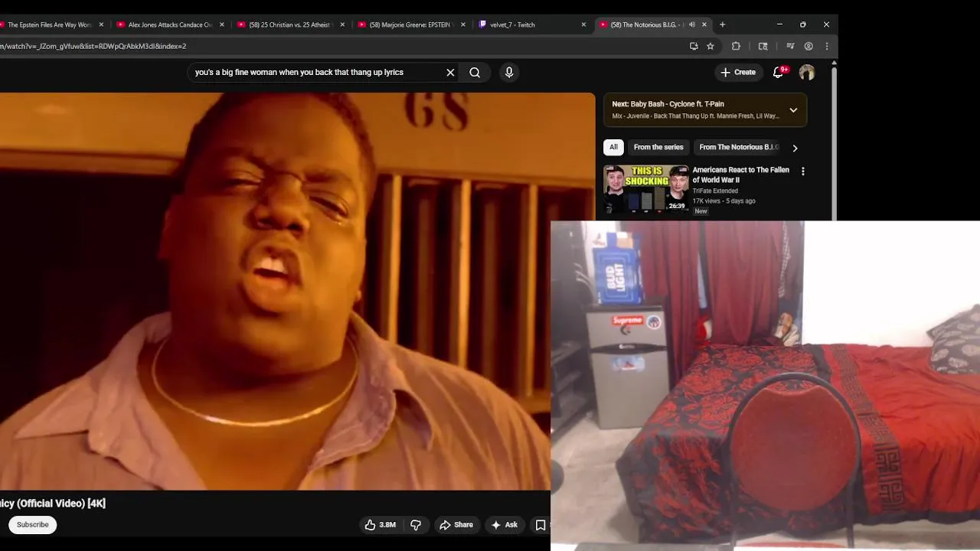
Task: Click the Mix - Juvenile playlist subtitle
Action: pos(695,116)
